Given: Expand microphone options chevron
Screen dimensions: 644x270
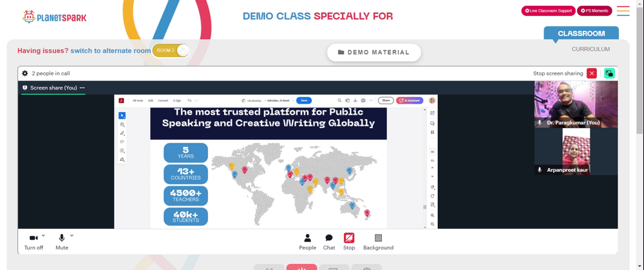Looking at the screenshot, I should [x=72, y=235].
